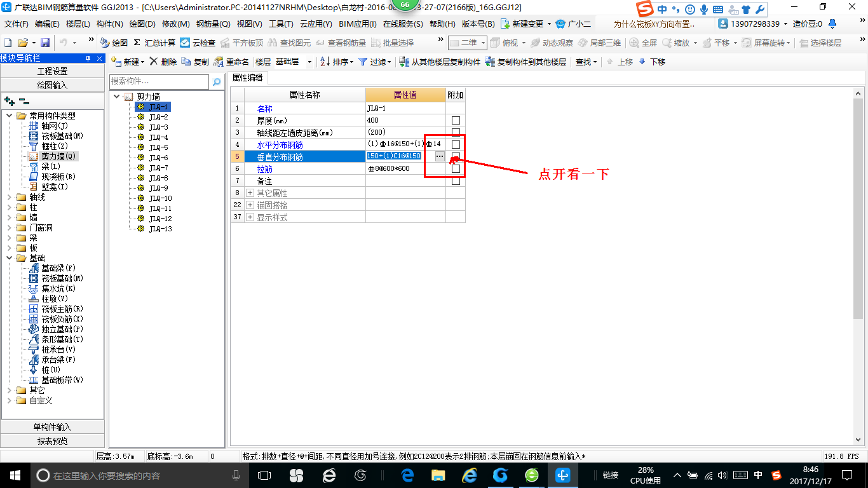Expand the 其它属性 row
Screen dimensions: 868x488
[x=250, y=193]
